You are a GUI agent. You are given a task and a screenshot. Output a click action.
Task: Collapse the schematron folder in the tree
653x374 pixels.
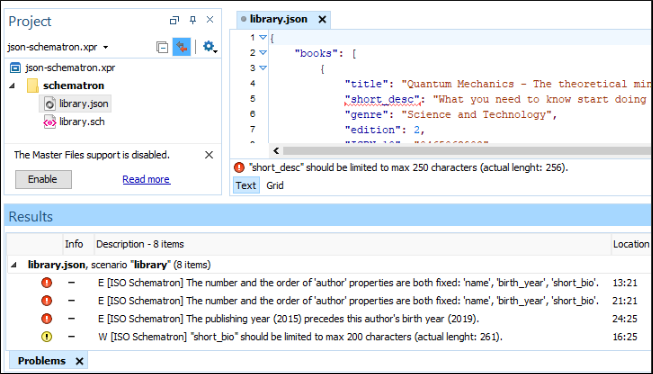coord(12,86)
